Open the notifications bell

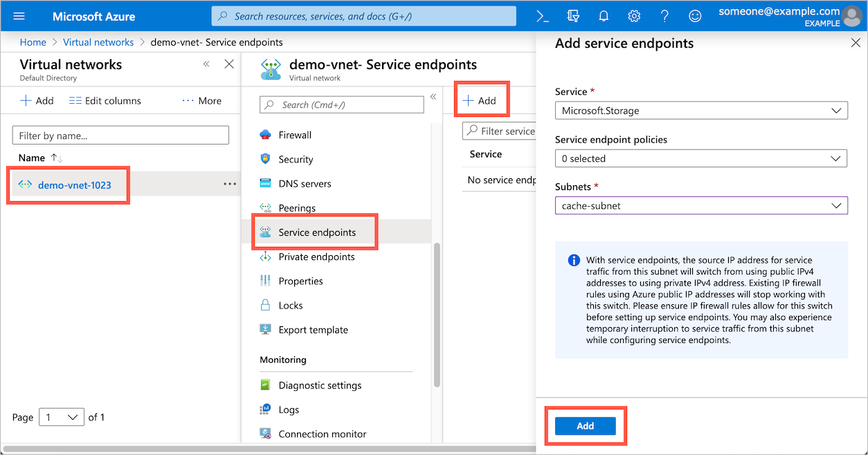pyautogui.click(x=604, y=16)
